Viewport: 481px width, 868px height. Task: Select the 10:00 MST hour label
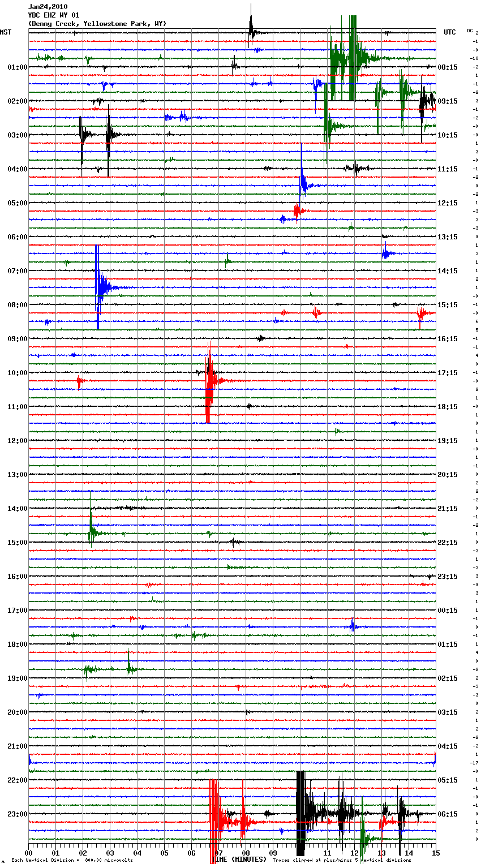(x=18, y=373)
